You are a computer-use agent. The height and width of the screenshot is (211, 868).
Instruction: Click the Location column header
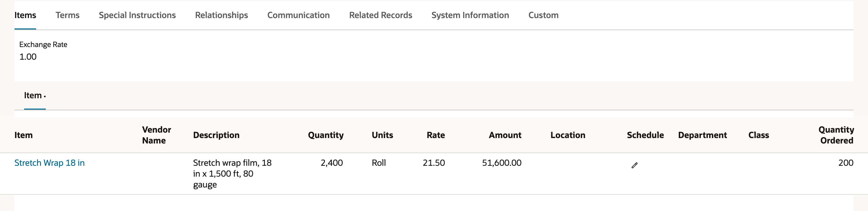point(568,135)
